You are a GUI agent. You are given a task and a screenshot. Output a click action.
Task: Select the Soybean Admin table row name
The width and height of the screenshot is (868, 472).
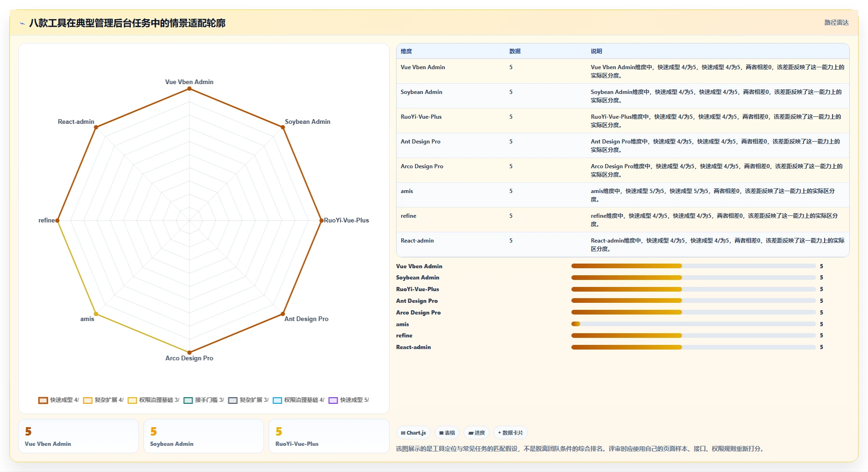pyautogui.click(x=421, y=92)
